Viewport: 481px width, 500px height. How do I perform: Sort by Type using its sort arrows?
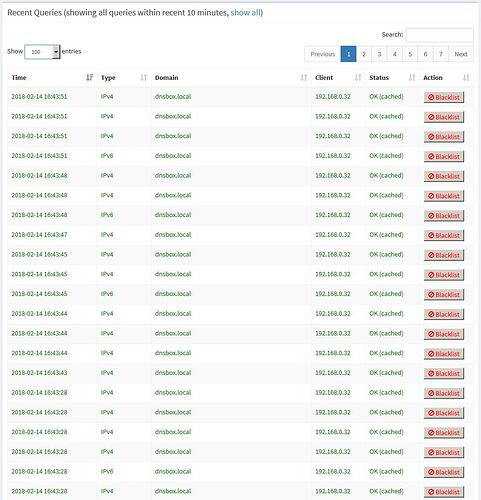point(144,78)
